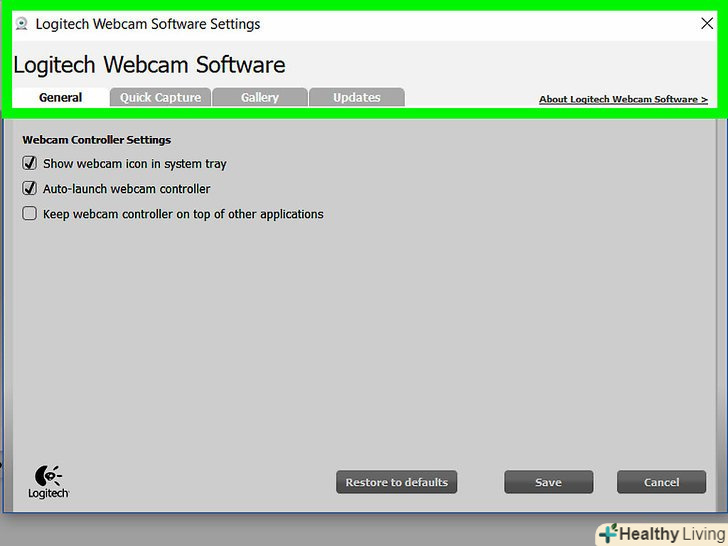
Task: Open the Quick Capture tab
Action: pyautogui.click(x=161, y=98)
